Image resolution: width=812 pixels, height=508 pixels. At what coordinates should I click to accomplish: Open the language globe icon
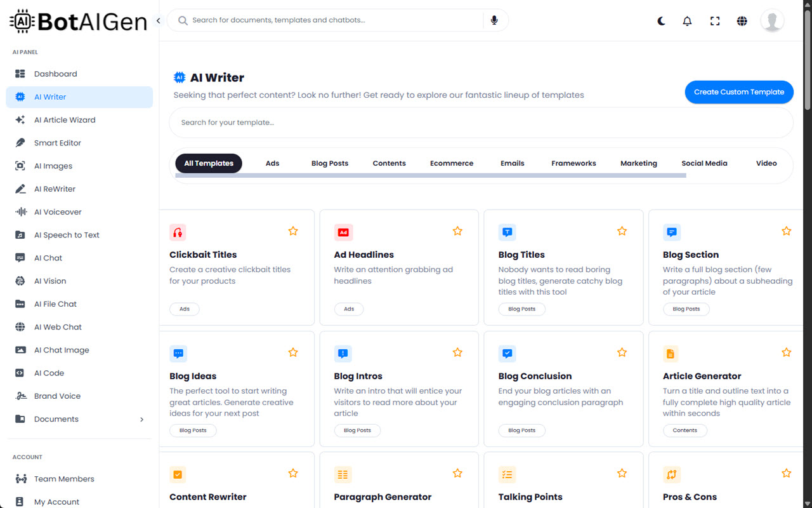point(742,21)
